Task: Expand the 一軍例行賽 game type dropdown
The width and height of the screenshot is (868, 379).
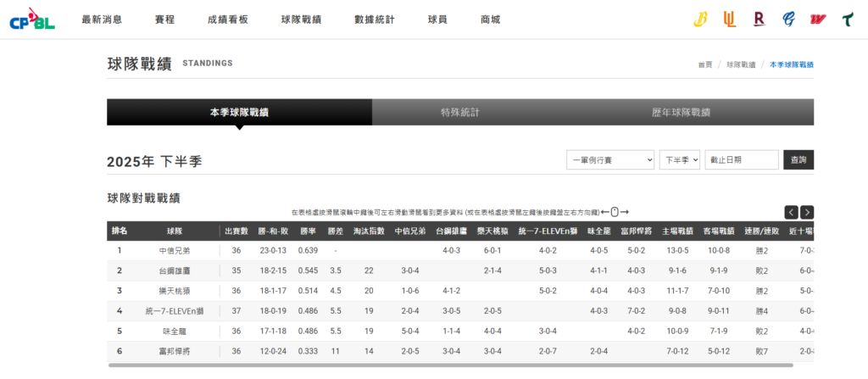Action: (x=610, y=159)
